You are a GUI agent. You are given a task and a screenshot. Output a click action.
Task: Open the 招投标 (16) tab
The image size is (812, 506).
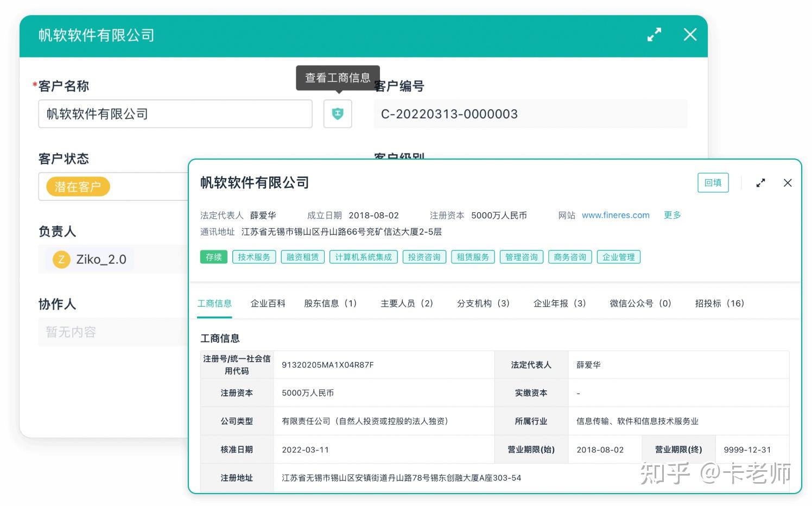[720, 303]
